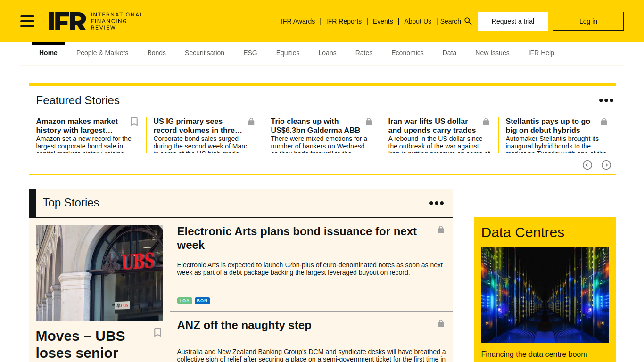Click the LOA tag badge
Screen dimensions: 644x362
coord(184,301)
